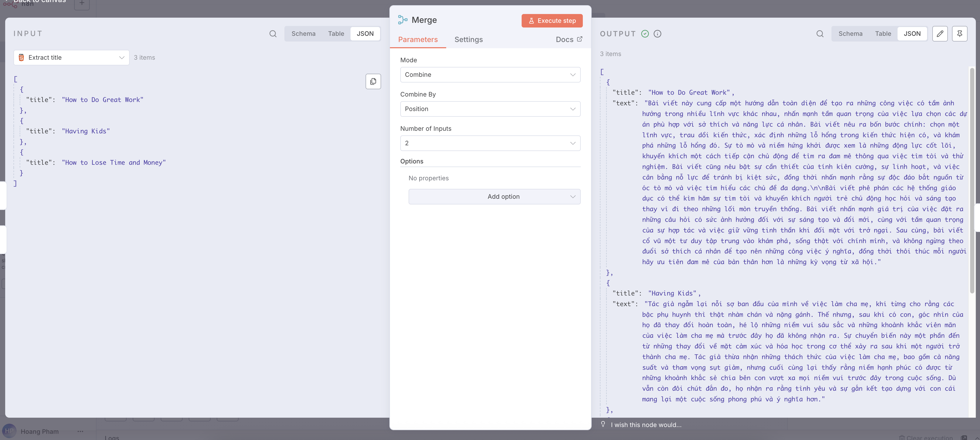
Task: Switch the OUTPUT panel to Schema view
Action: click(851, 33)
